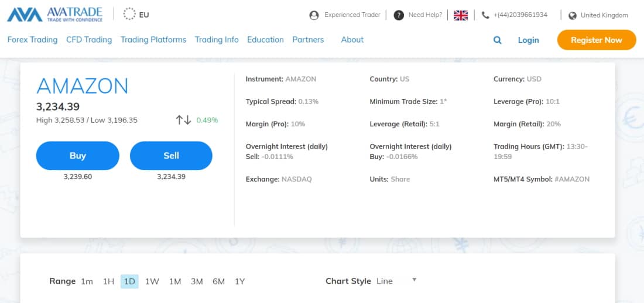Click the Experienced Trader link
644x303 pixels.
coord(352,15)
